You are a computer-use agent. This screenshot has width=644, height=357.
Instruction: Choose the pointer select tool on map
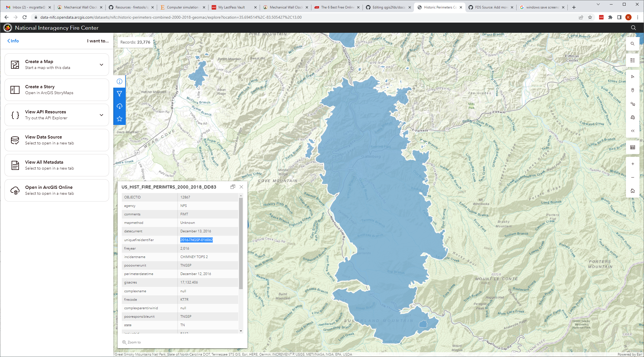pos(632,77)
